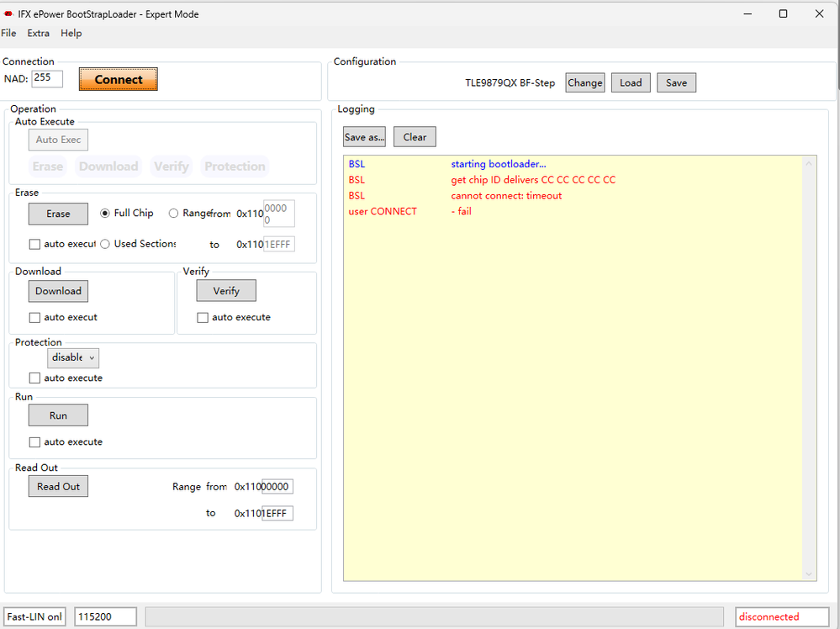Screen dimensions: 840x629
Task: Save the log with Save as...
Action: [364, 136]
